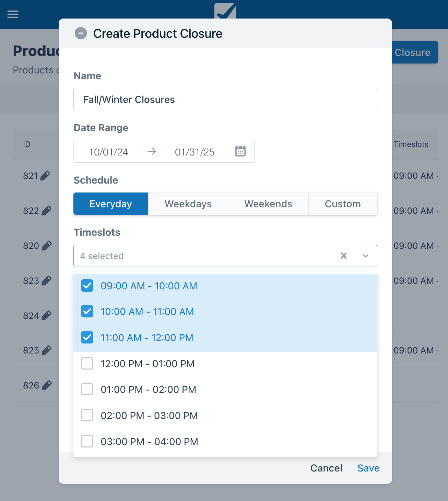The height and width of the screenshot is (501, 448).
Task: Click the 09:00 AM timeslot cell in row 825
Action: pos(415,350)
